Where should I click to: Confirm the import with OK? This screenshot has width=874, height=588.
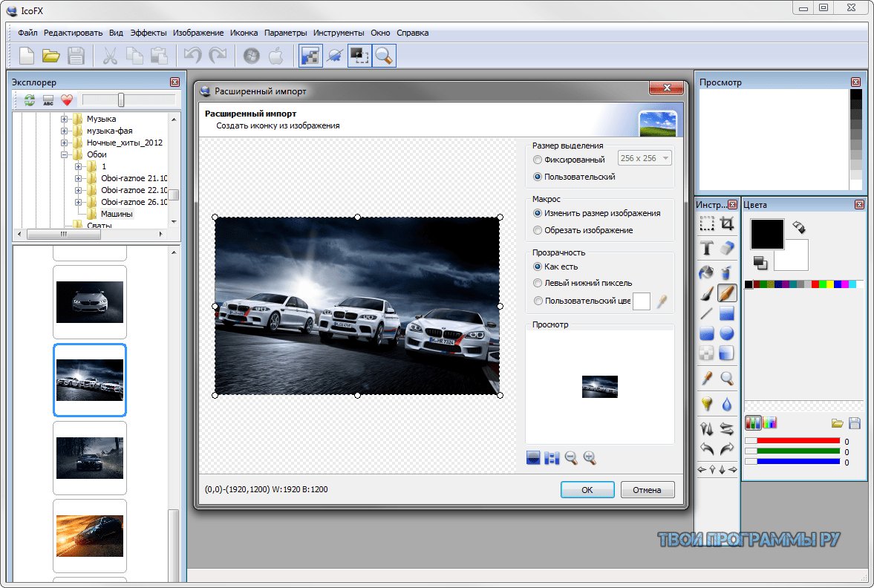(x=587, y=490)
